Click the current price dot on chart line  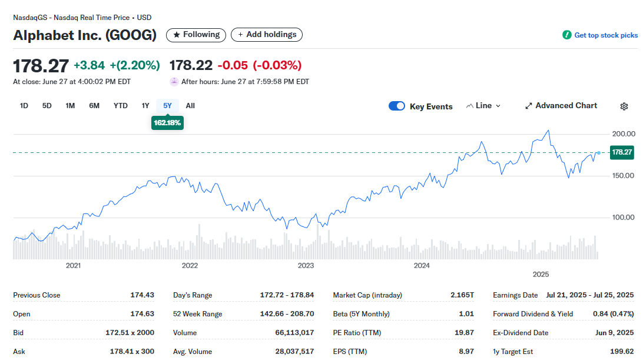coord(599,153)
